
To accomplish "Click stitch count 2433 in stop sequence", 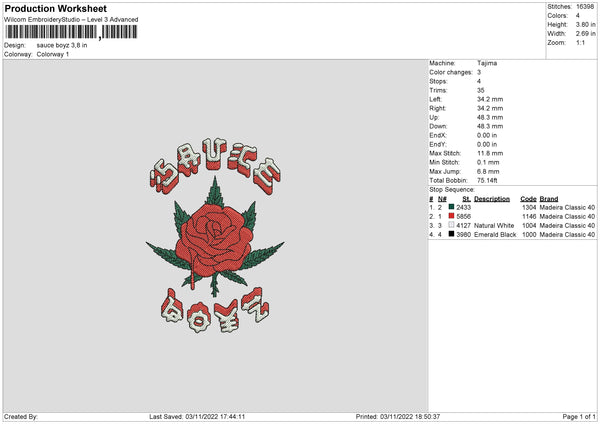I will [x=463, y=207].
